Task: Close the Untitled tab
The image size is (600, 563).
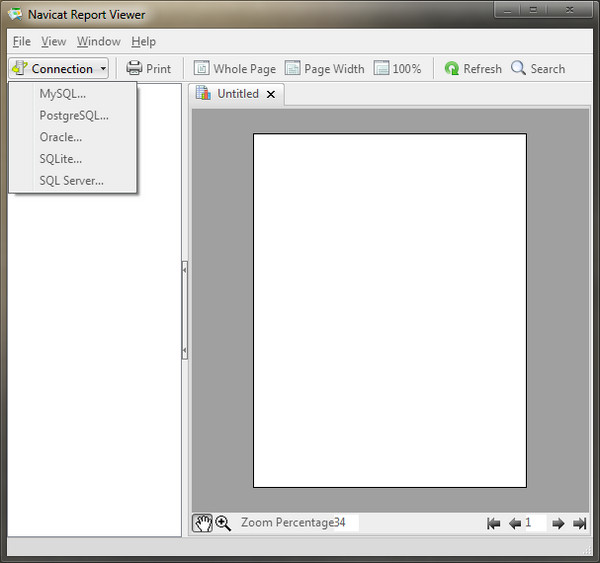Action: 271,94
